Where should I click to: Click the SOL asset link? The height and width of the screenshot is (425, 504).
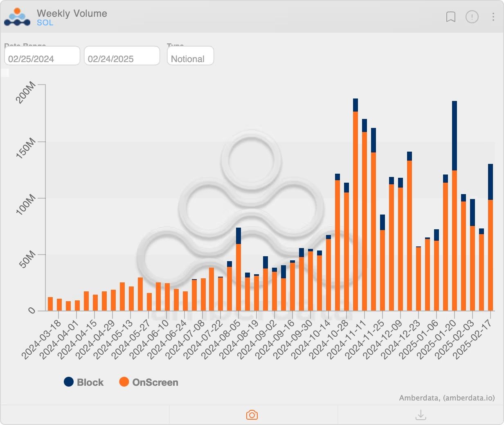point(45,23)
